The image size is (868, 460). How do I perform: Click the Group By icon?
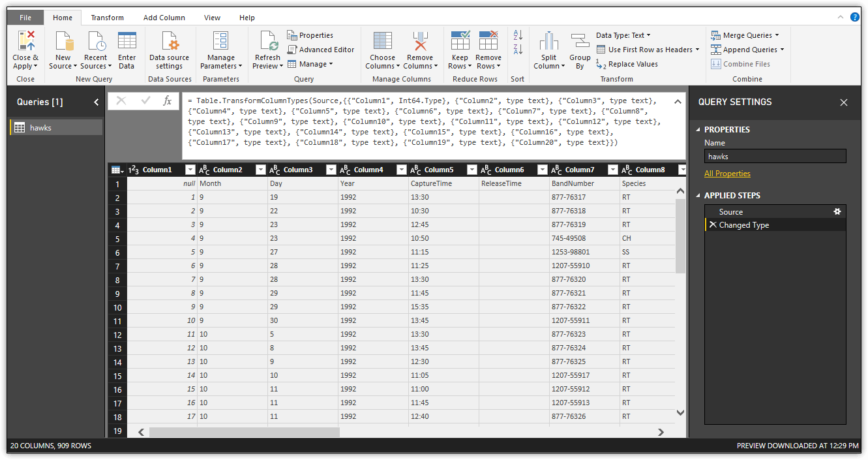(580, 41)
